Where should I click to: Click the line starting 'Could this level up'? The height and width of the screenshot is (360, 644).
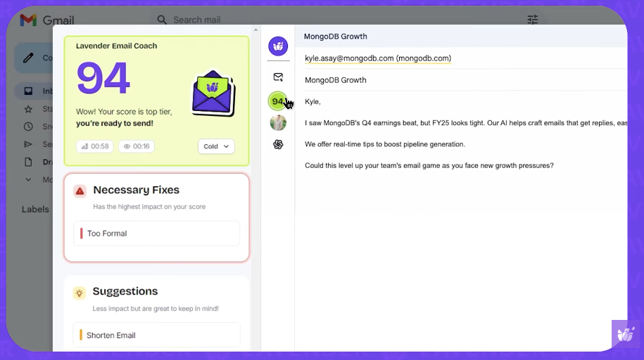click(429, 165)
